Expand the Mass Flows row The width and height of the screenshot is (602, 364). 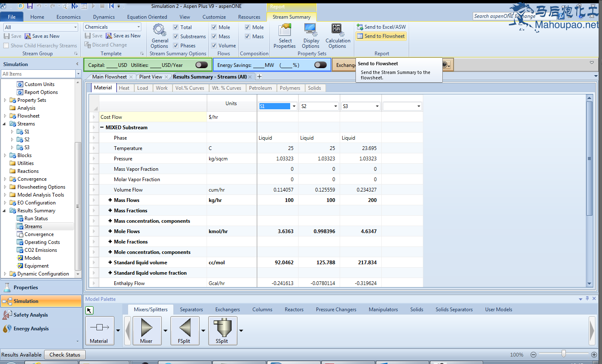click(x=110, y=200)
